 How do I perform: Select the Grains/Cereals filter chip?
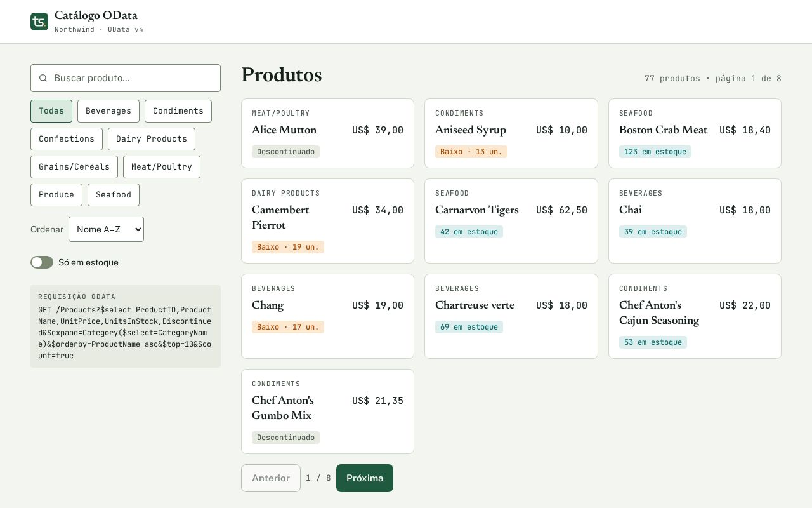(x=74, y=167)
